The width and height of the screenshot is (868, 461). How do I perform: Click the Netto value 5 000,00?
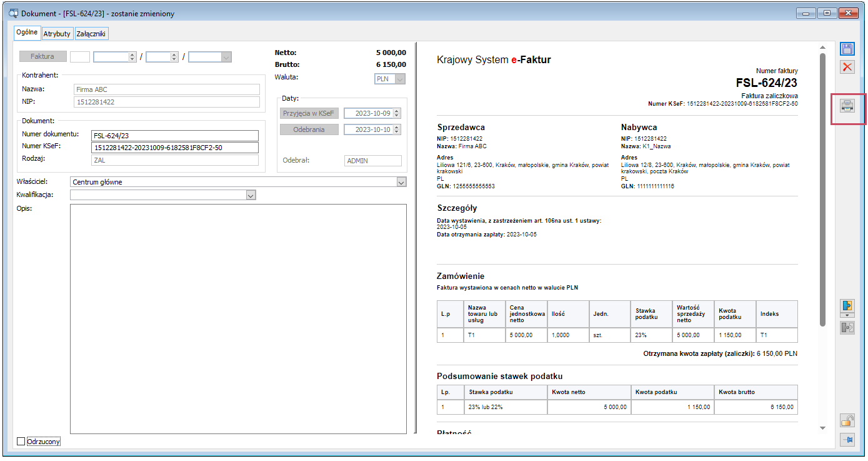(x=391, y=53)
